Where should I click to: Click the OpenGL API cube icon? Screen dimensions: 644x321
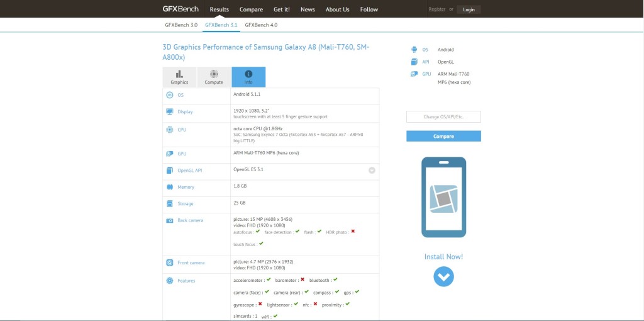(170, 171)
